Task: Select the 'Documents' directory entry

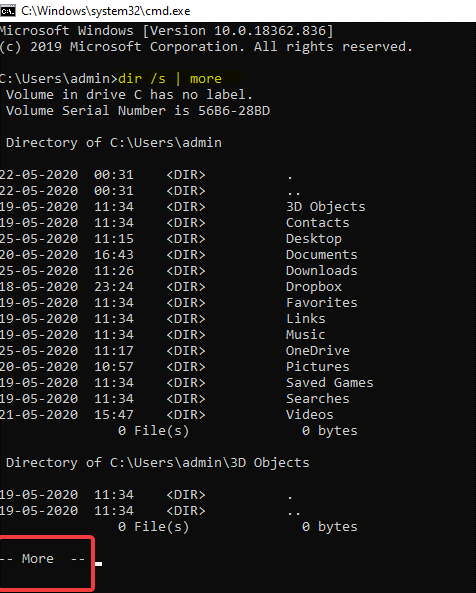Action: click(321, 255)
